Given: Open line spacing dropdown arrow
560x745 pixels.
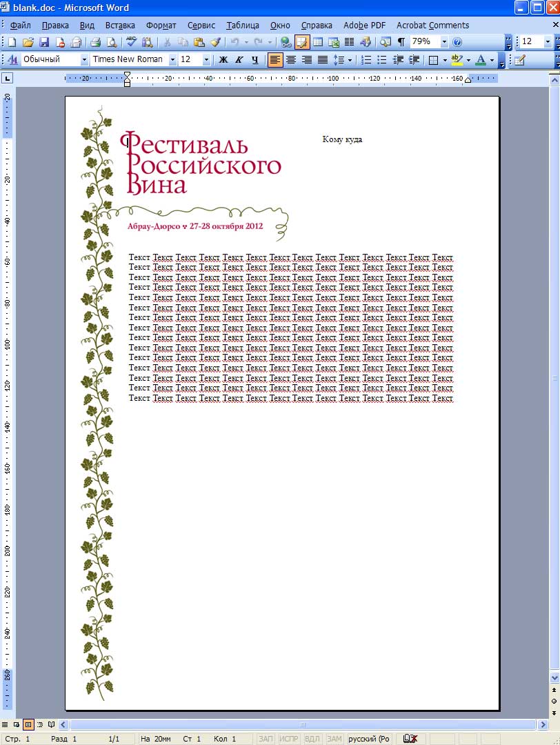Looking at the screenshot, I should point(350,60).
